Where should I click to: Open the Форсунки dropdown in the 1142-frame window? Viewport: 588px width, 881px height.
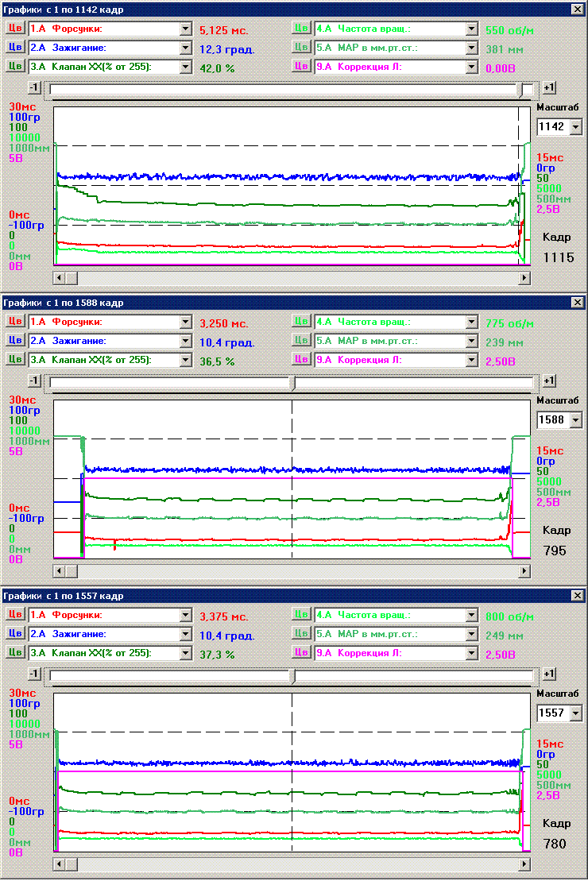tap(186, 29)
